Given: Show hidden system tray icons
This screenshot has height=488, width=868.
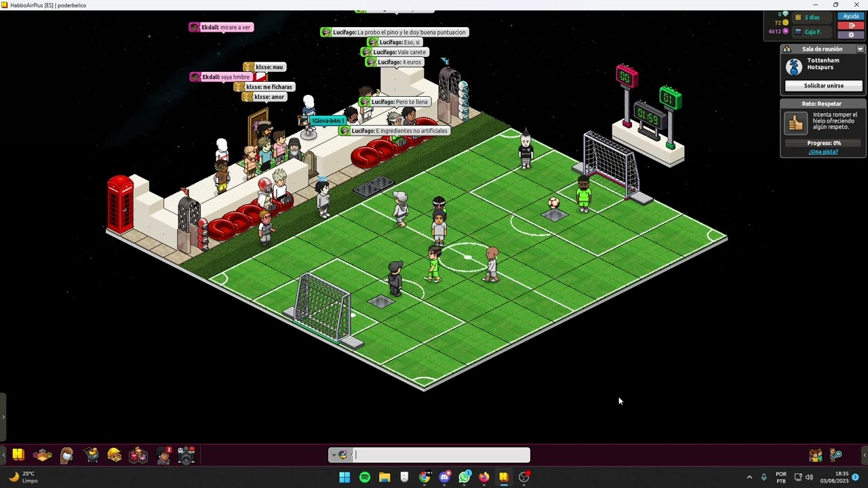Looking at the screenshot, I should click(749, 477).
